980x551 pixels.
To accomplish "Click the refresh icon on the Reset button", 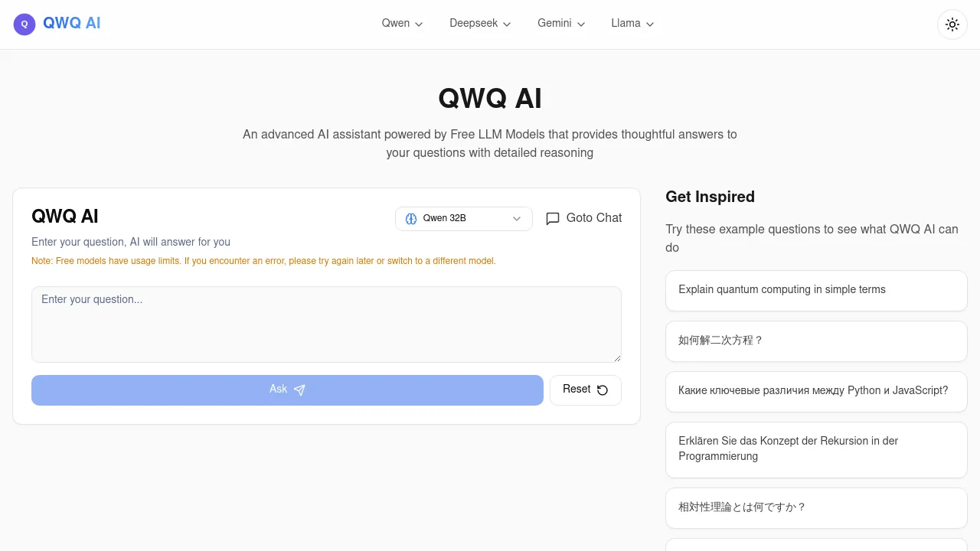I will pyautogui.click(x=603, y=390).
